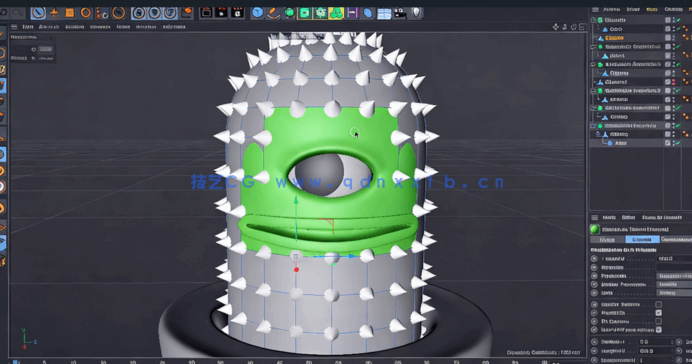Click Render View clapperboard icon

click(x=206, y=13)
